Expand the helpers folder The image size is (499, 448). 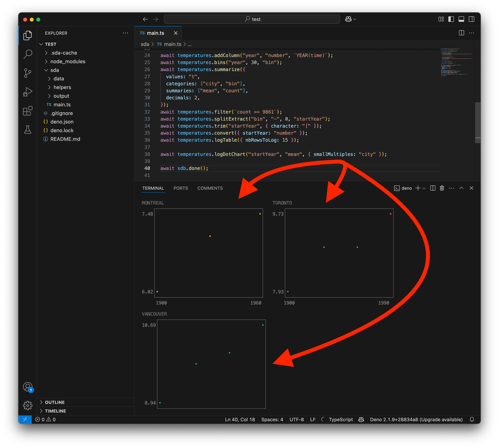coord(86,87)
